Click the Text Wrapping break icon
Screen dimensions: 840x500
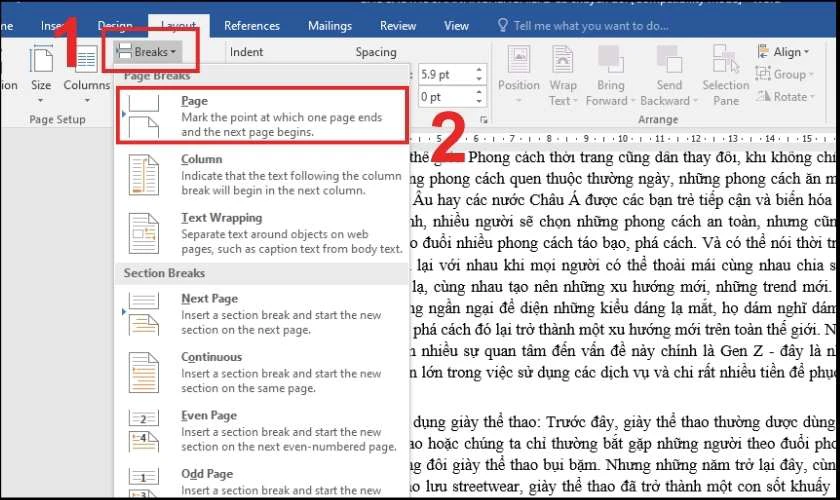click(144, 233)
